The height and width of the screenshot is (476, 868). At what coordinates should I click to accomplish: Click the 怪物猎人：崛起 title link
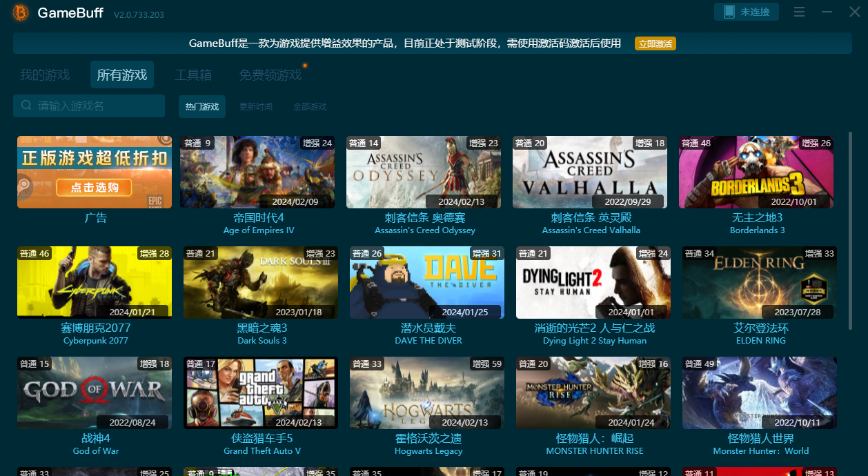pyautogui.click(x=595, y=438)
